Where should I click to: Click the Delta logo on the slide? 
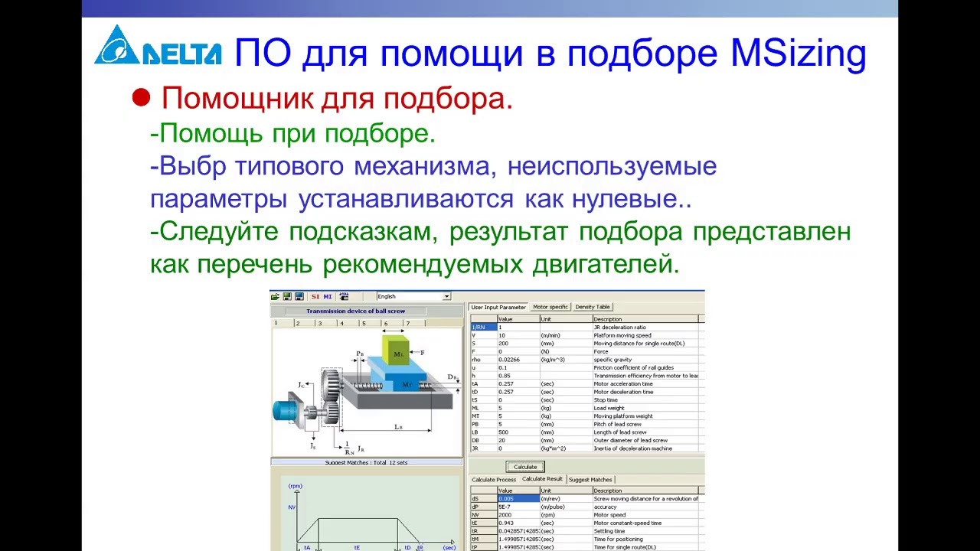click(x=158, y=45)
